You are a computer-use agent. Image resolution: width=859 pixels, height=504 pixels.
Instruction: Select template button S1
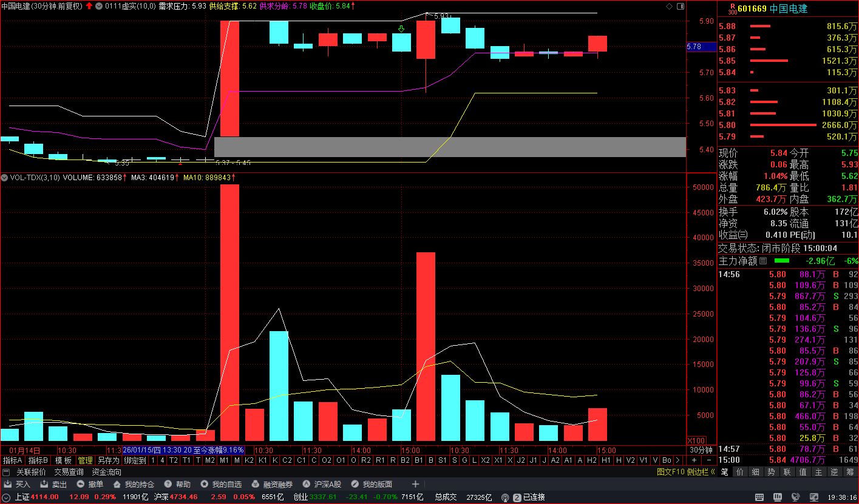pos(443,460)
